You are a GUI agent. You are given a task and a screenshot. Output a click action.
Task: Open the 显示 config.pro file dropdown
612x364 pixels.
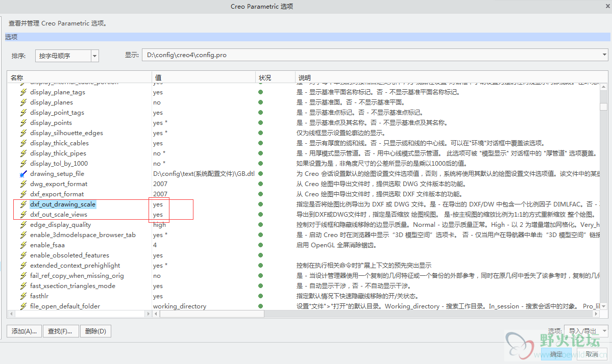(604, 55)
